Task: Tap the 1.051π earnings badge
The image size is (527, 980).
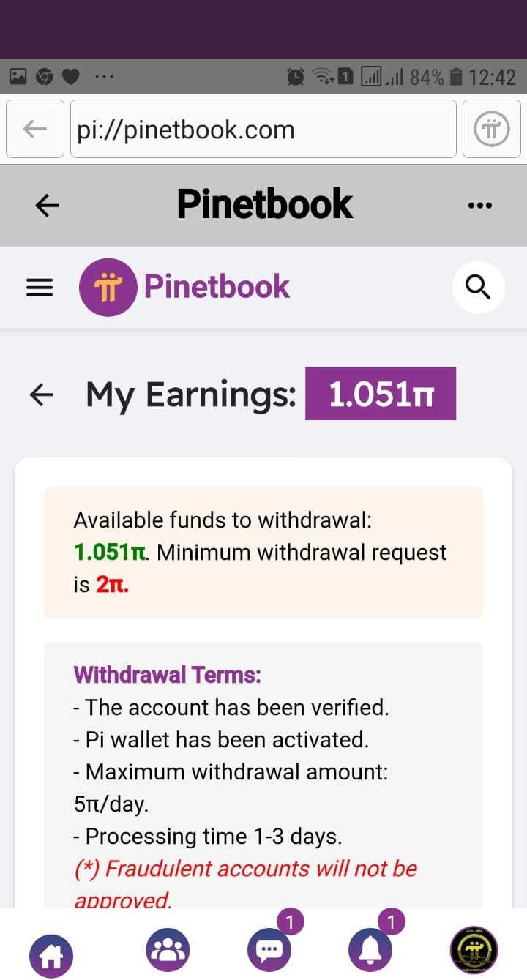Action: [x=381, y=394]
